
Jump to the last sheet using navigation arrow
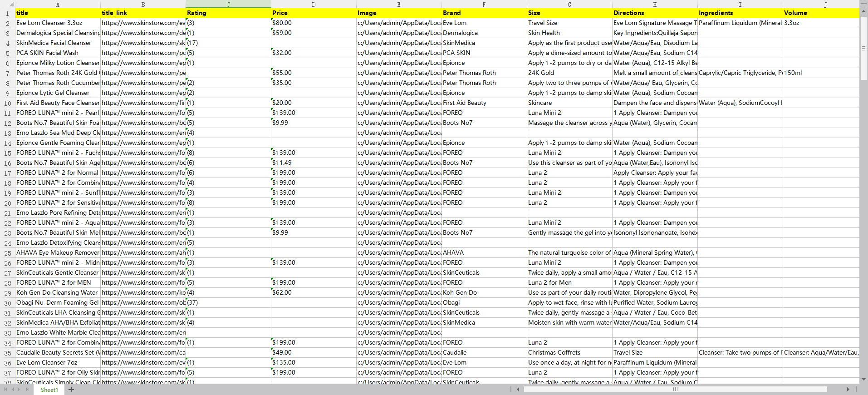27,390
